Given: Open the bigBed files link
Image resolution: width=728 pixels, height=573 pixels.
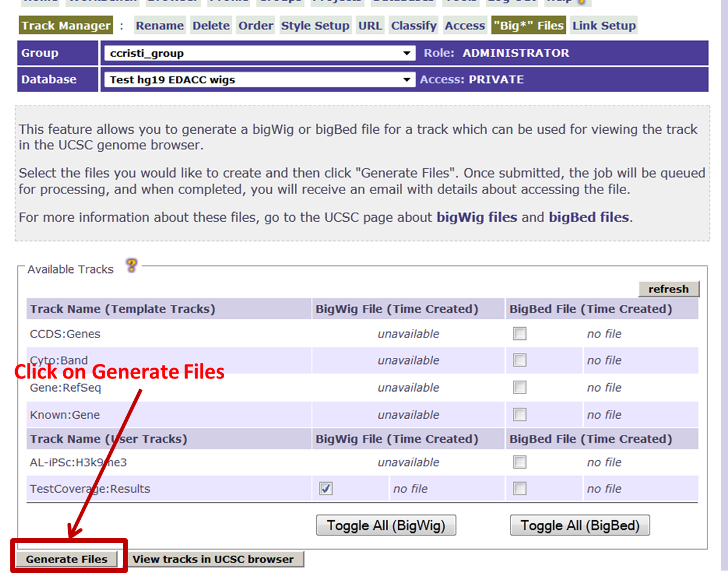Looking at the screenshot, I should pos(589,218).
